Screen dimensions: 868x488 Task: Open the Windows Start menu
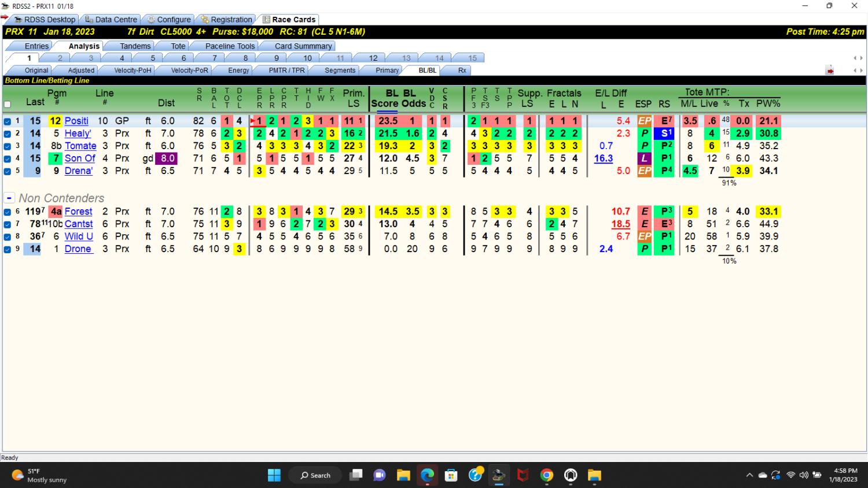coord(274,475)
